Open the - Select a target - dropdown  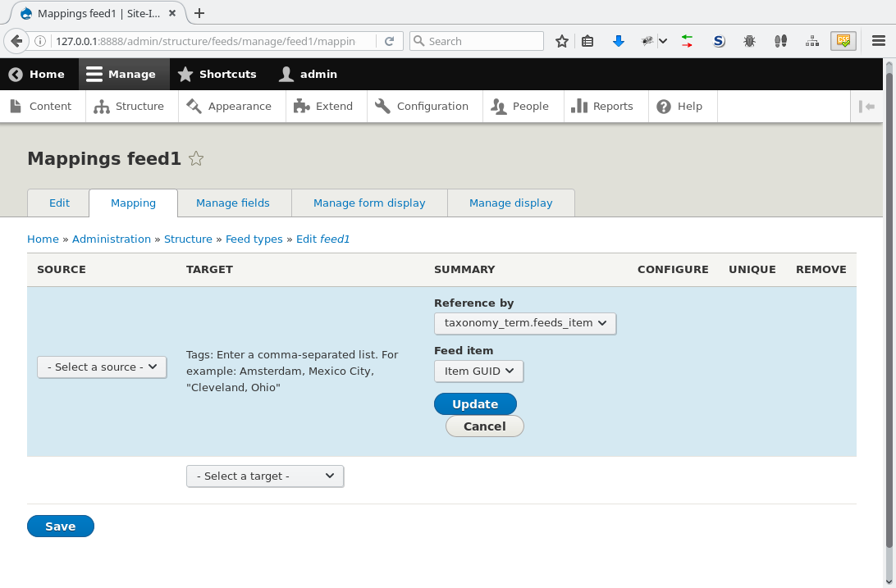click(x=264, y=476)
